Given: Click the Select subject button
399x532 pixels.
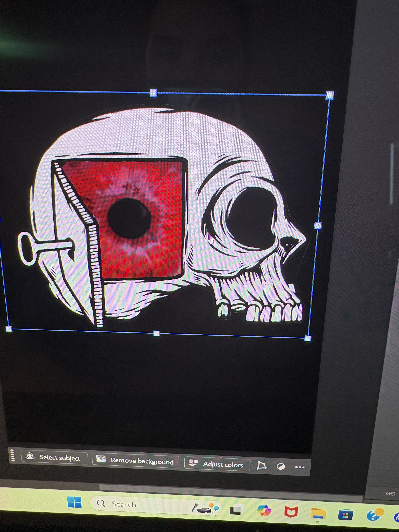Looking at the screenshot, I should 55,457.
